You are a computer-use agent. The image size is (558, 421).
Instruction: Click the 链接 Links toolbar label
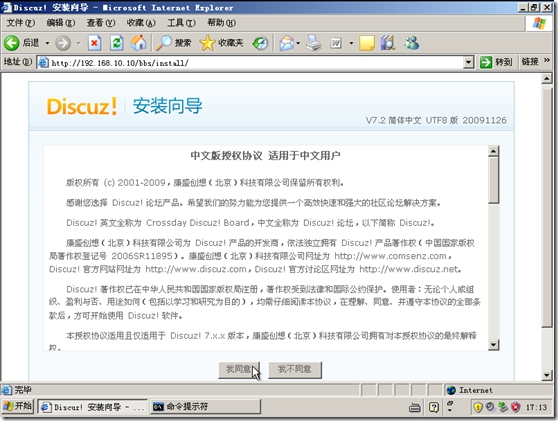pyautogui.click(x=530, y=62)
